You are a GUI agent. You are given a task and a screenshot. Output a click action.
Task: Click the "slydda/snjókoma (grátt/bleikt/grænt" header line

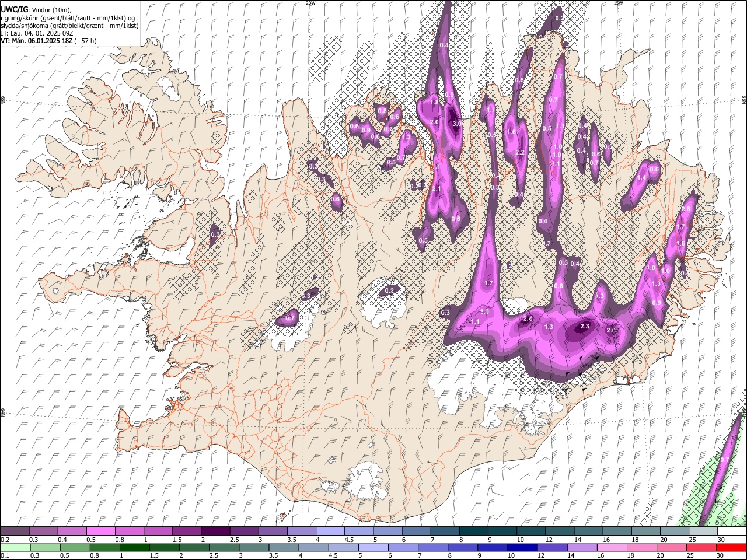tap(69, 26)
